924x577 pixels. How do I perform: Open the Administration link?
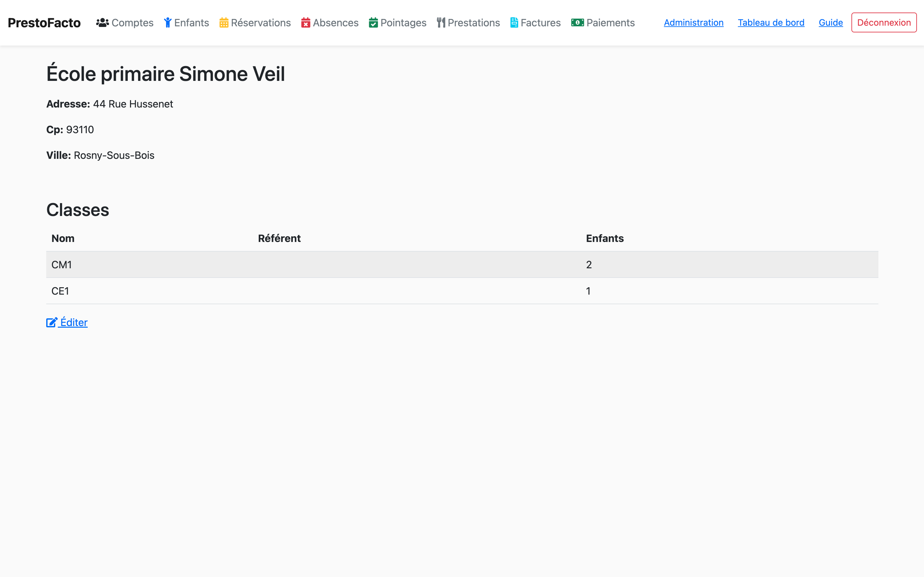coord(693,23)
